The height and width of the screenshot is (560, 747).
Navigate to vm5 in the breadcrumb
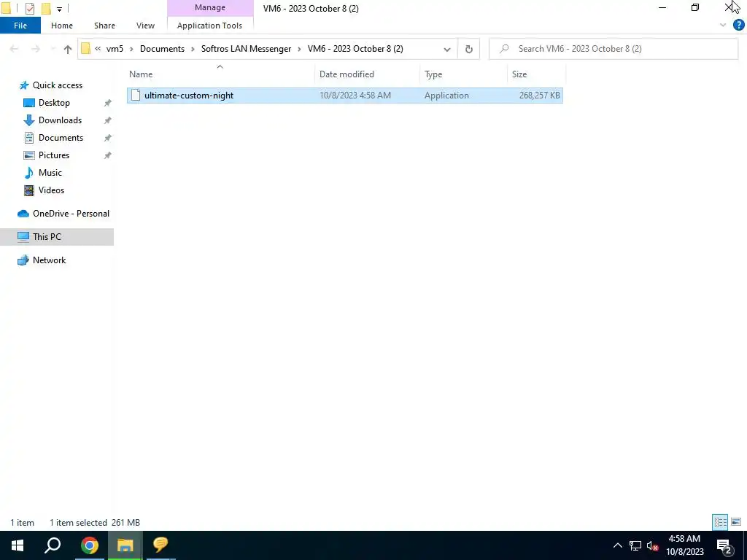[x=115, y=49]
